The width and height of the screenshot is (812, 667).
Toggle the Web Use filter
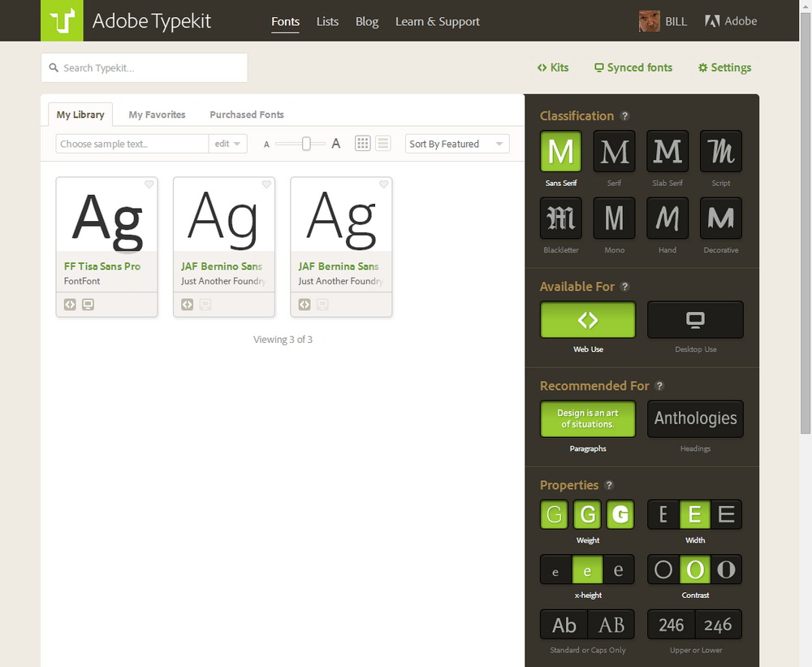[588, 320]
